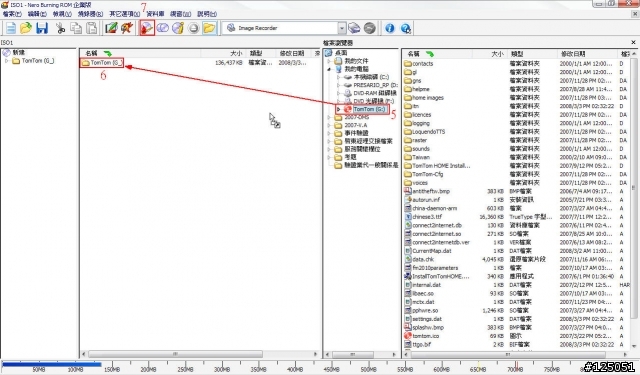Expand the TomTom (G_) node in the ISO1 tree
640x375 pixels.
[7, 61]
